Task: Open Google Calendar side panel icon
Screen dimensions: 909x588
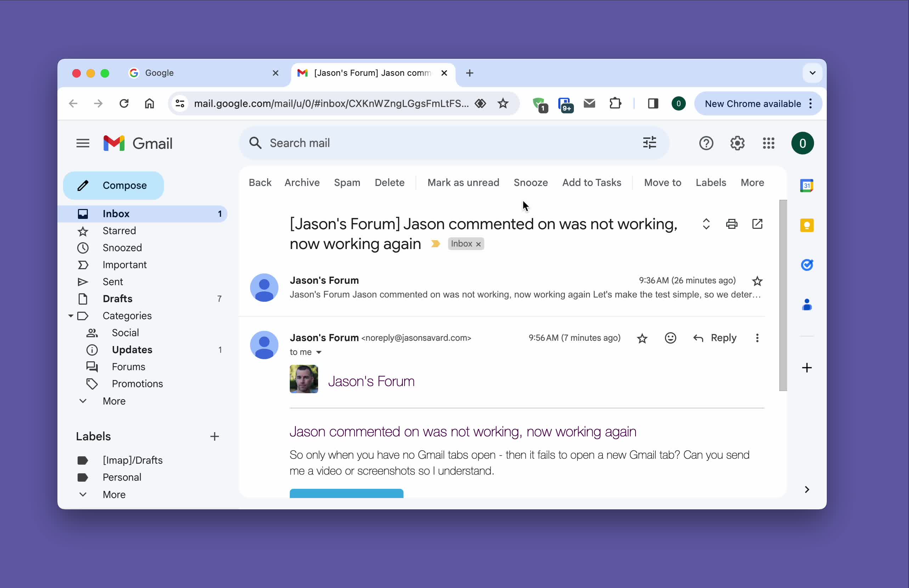Action: 807,186
